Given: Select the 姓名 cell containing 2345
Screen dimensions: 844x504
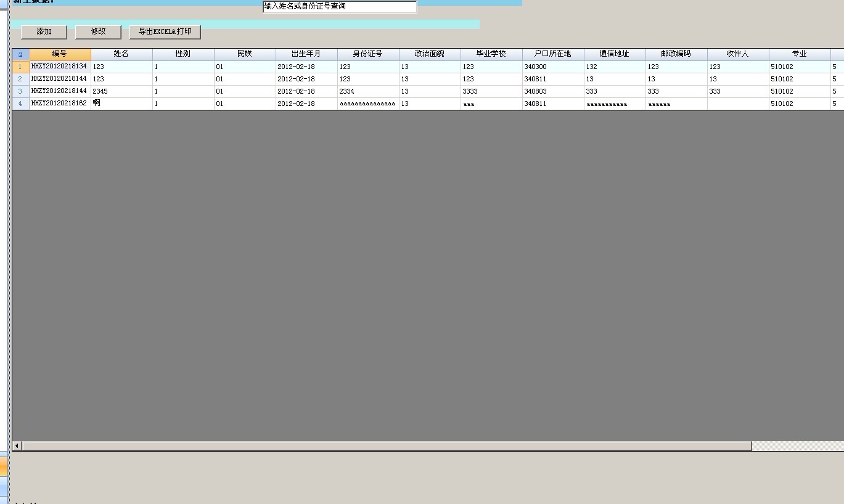Looking at the screenshot, I should coord(121,91).
